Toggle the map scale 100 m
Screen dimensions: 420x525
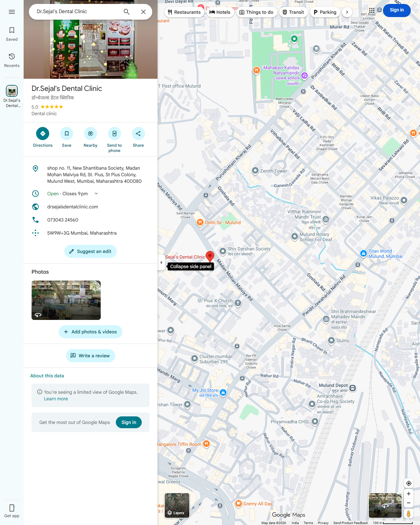click(x=392, y=523)
